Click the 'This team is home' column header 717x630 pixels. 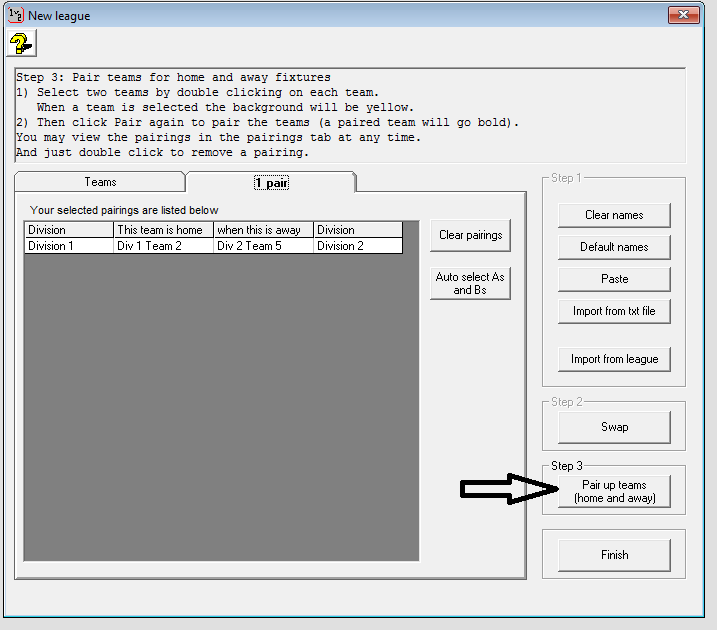tap(163, 230)
